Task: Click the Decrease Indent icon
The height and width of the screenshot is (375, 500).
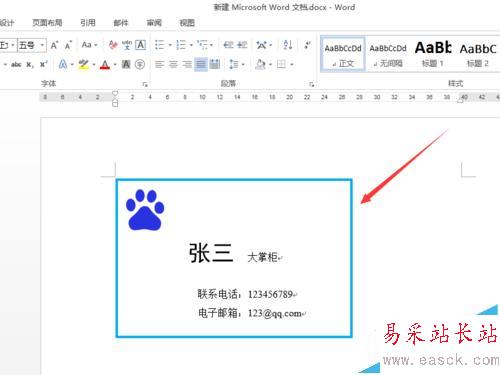Action: (228, 45)
